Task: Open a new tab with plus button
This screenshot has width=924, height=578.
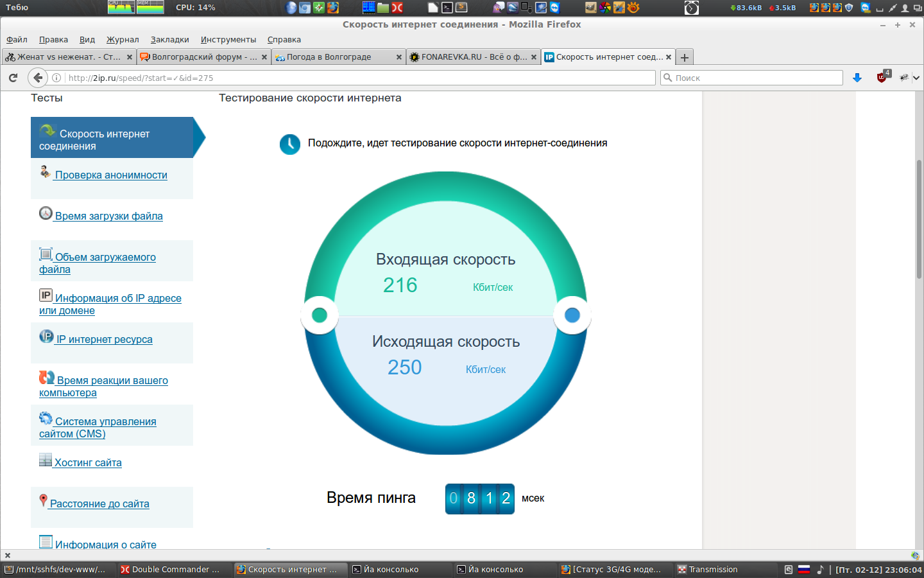Action: click(685, 57)
